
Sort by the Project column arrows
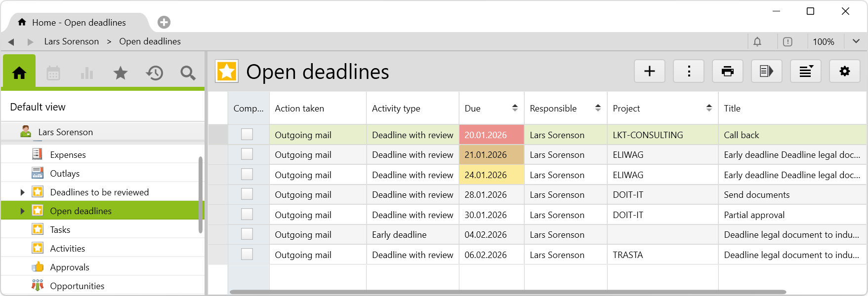(x=709, y=108)
